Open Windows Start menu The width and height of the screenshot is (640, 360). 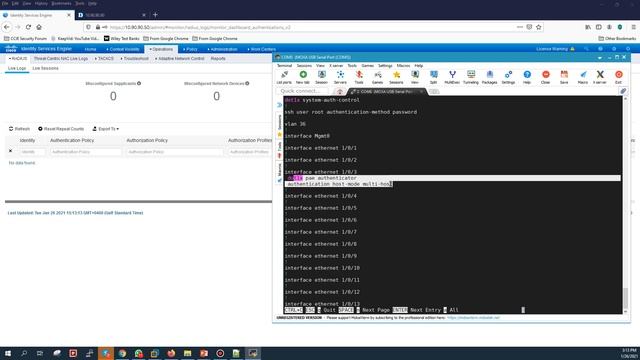click(x=8, y=353)
